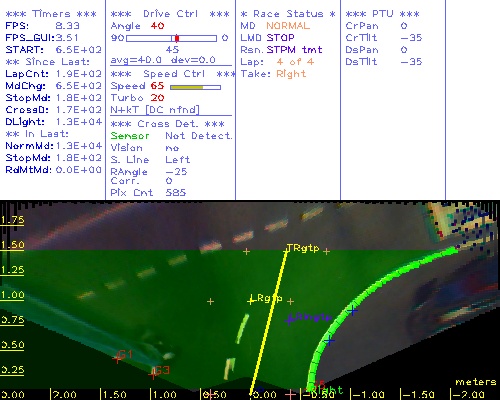
Task: Click the 'N+kT [DC nfnd]' status line
Action: click(155, 110)
